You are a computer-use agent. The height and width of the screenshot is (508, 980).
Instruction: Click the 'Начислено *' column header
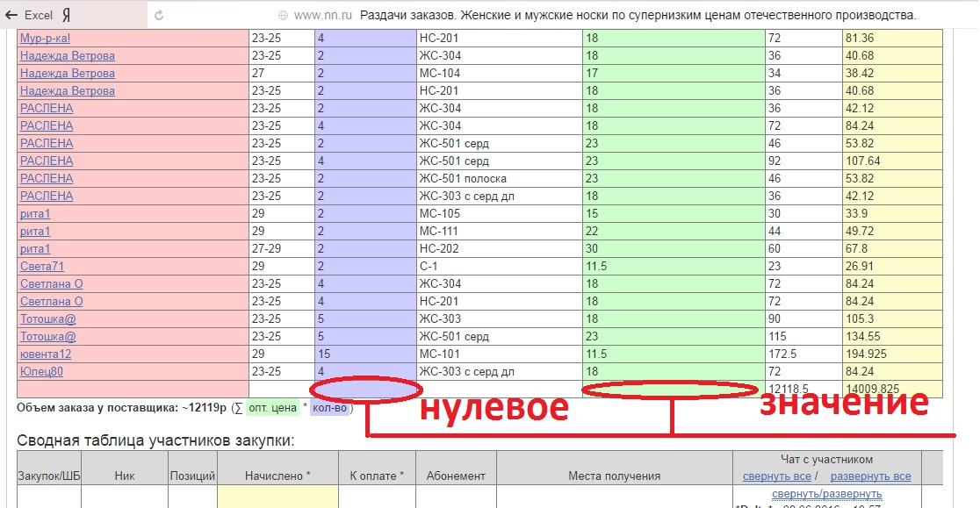point(277,476)
